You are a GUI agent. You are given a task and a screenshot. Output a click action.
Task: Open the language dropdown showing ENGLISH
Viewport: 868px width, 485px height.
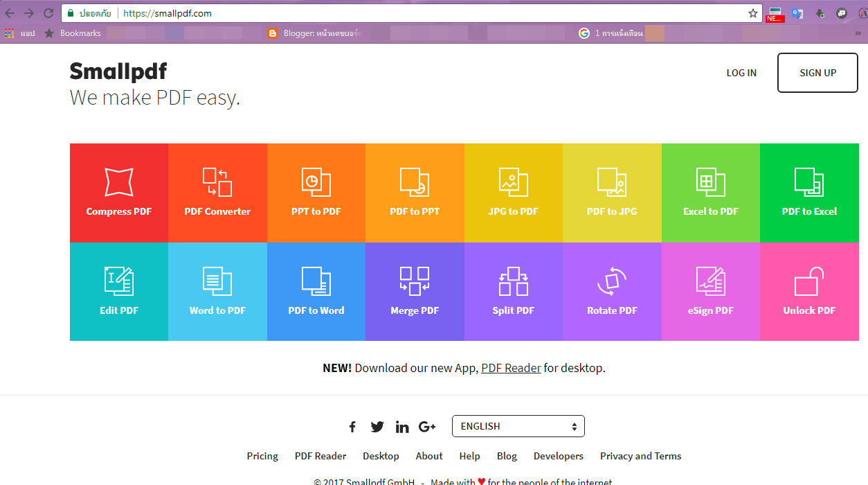coord(518,426)
